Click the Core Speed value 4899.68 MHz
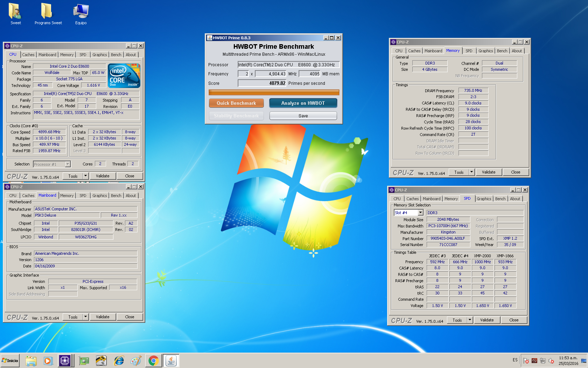 (x=49, y=132)
